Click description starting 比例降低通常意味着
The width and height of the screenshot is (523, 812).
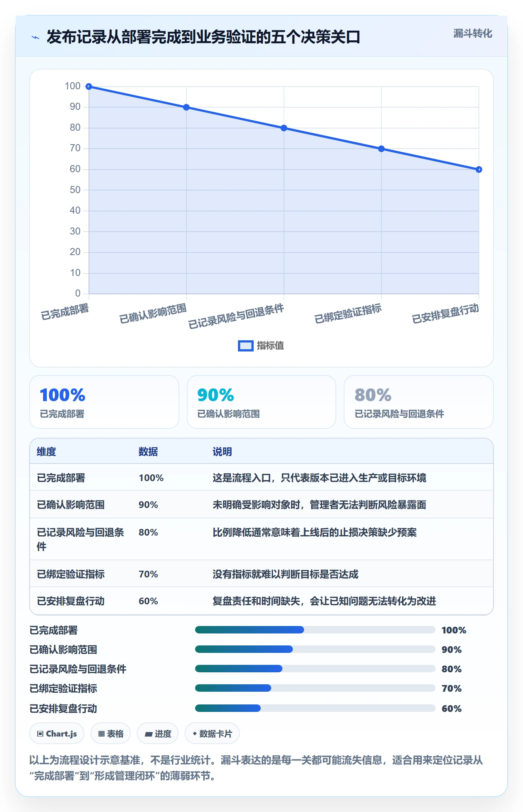coord(315,532)
